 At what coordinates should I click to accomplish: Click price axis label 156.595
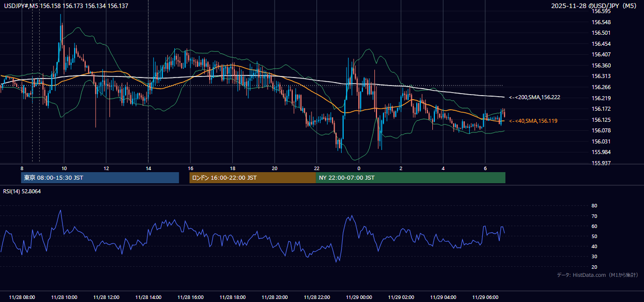[601, 11]
